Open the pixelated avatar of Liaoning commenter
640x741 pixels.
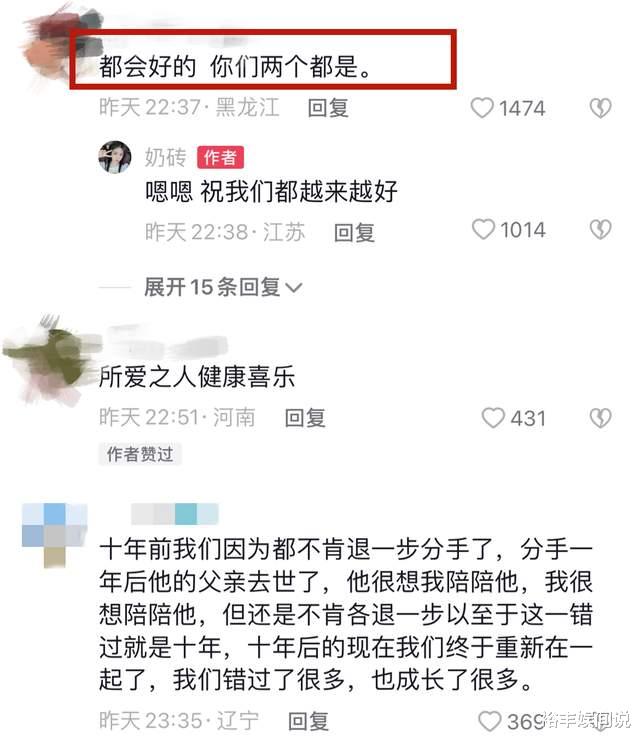coord(55,535)
